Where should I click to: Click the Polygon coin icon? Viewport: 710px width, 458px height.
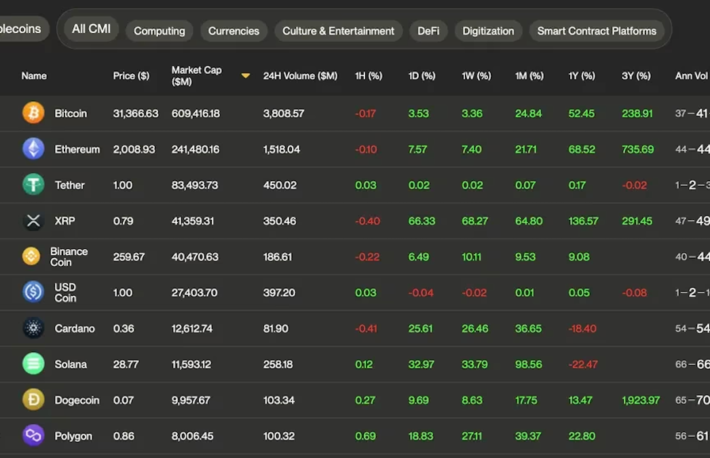click(x=34, y=435)
